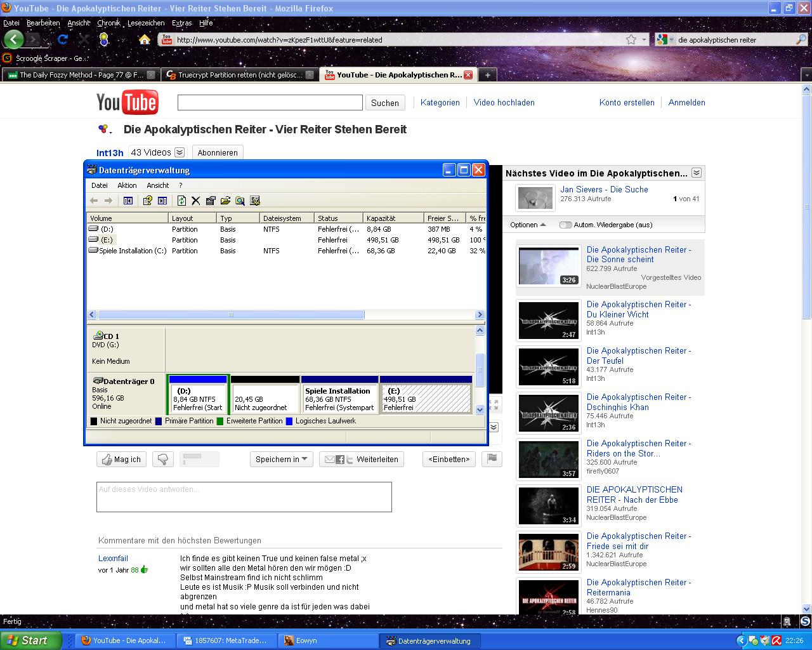Open Aktion menu in Datenträgerverwaltung
The image size is (812, 650).
(127, 185)
